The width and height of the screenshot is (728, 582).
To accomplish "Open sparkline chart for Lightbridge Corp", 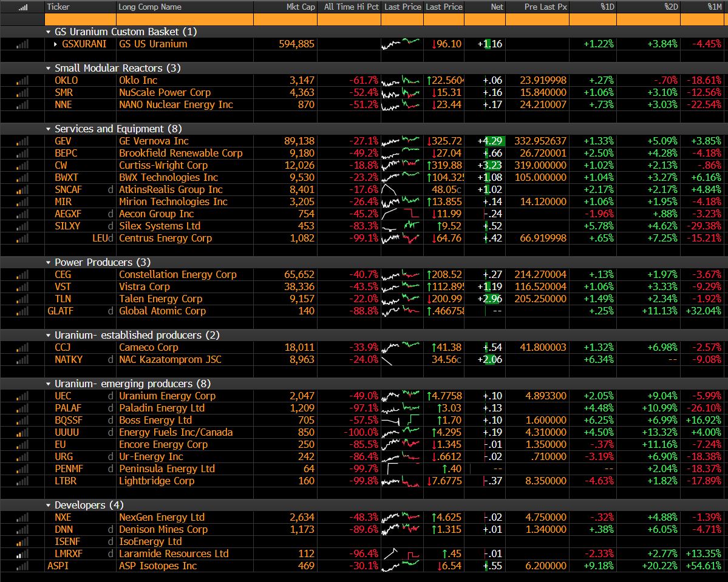I will 401,481.
